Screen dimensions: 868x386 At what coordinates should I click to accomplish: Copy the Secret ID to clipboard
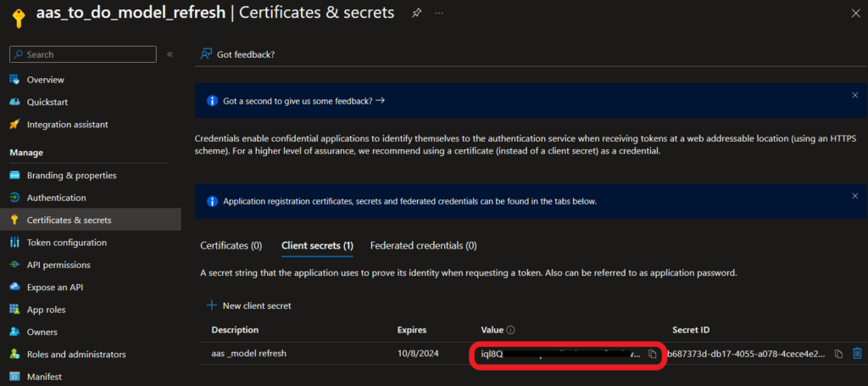[838, 354]
